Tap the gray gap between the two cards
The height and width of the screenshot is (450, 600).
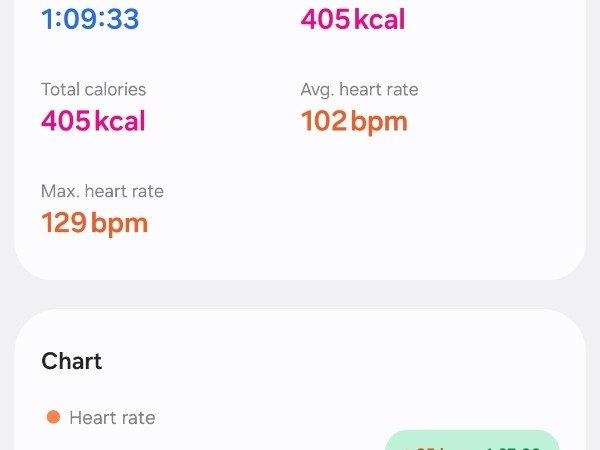click(x=300, y=294)
